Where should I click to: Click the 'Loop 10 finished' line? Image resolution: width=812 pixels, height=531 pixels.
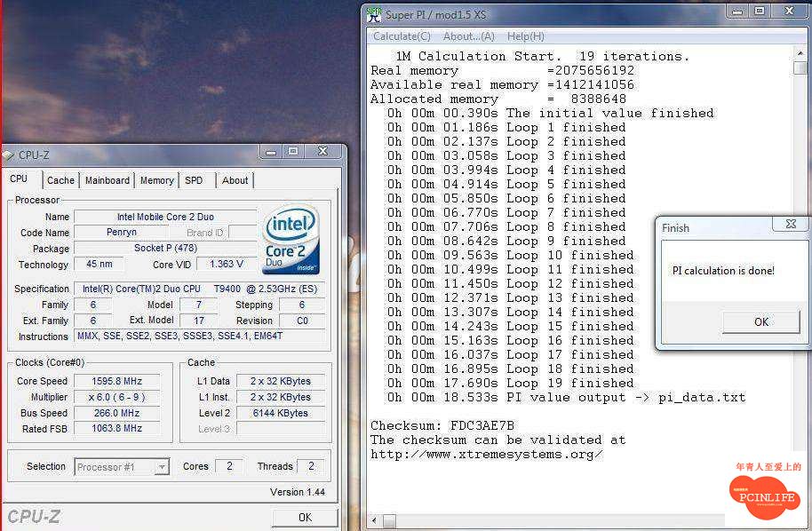pyautogui.click(x=511, y=255)
